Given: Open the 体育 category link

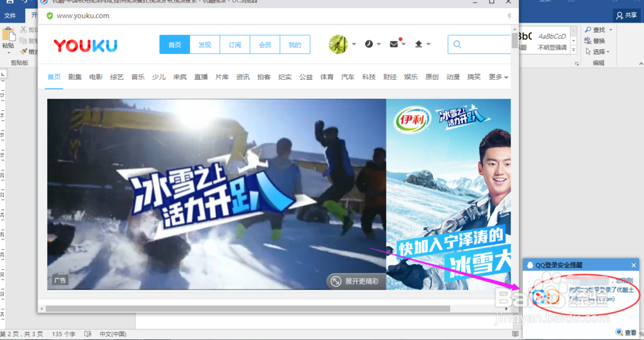Looking at the screenshot, I should 327,77.
